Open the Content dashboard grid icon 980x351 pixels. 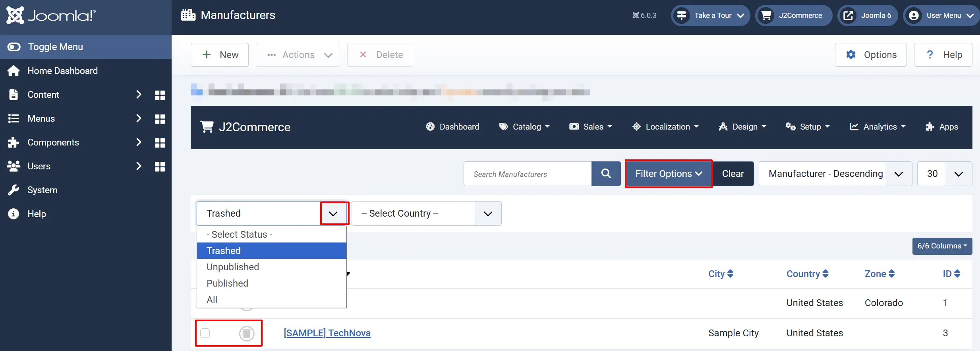tap(160, 95)
